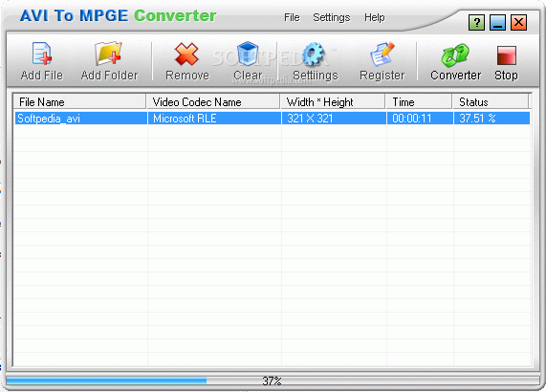The height and width of the screenshot is (392, 546).
Task: Click the Time column header
Action: (419, 102)
